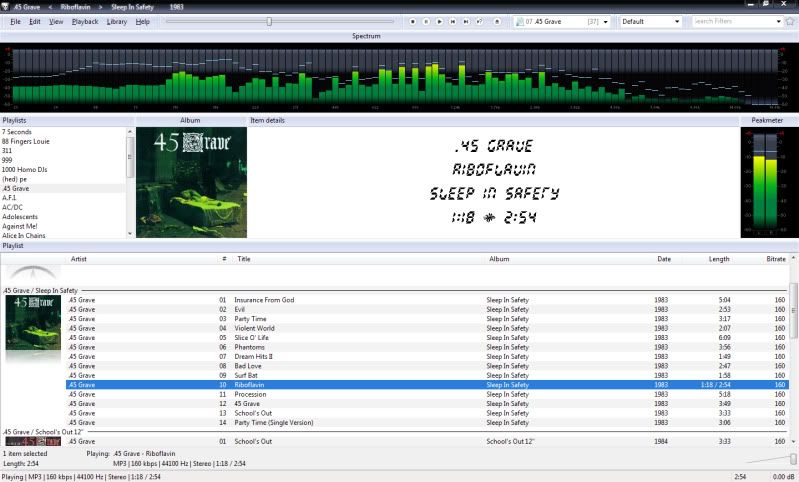Select the track Procession
799x482 pixels.
427,394
